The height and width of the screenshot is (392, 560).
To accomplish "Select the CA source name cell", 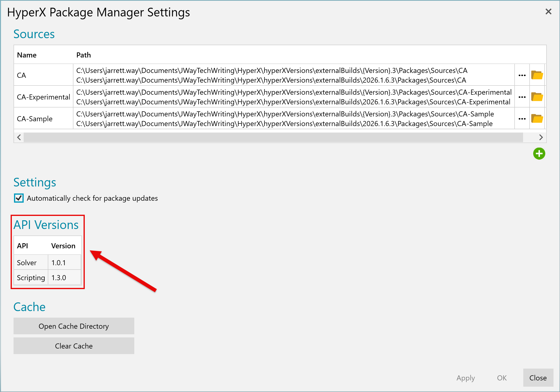I will (x=43, y=75).
